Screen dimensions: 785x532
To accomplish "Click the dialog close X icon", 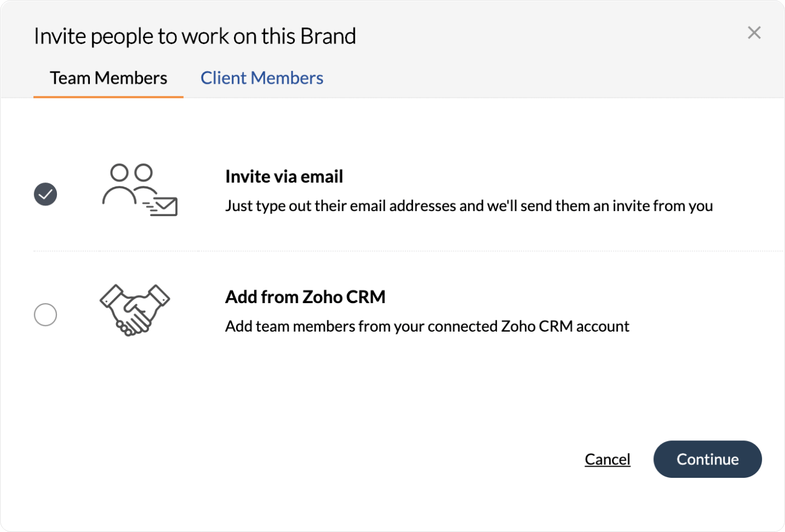I will (754, 33).
